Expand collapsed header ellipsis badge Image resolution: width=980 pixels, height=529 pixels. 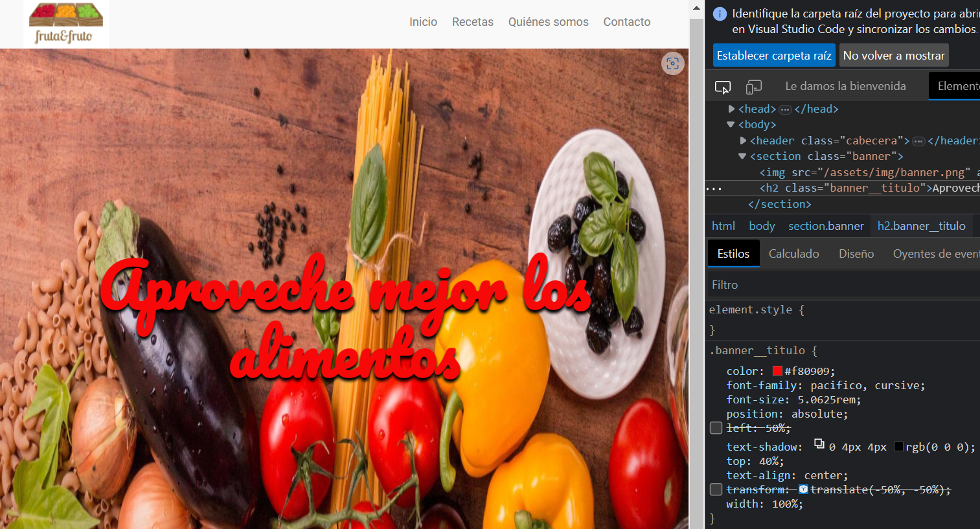coord(918,141)
